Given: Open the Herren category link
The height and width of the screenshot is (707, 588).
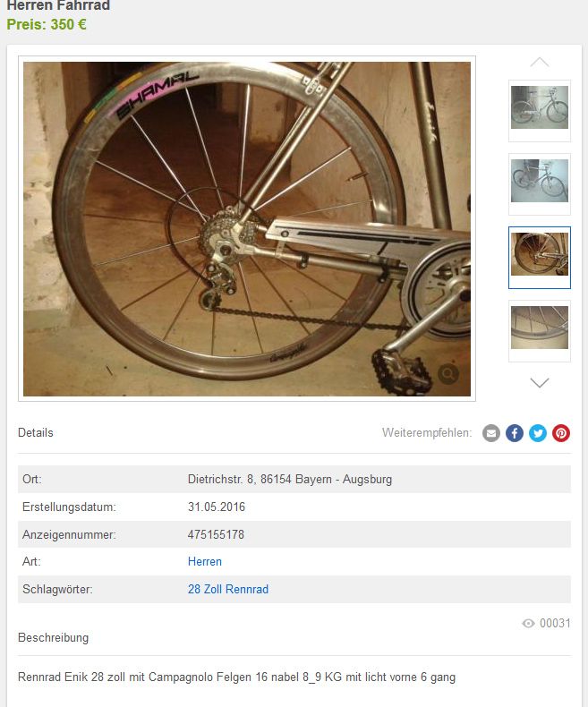Looking at the screenshot, I should [205, 561].
